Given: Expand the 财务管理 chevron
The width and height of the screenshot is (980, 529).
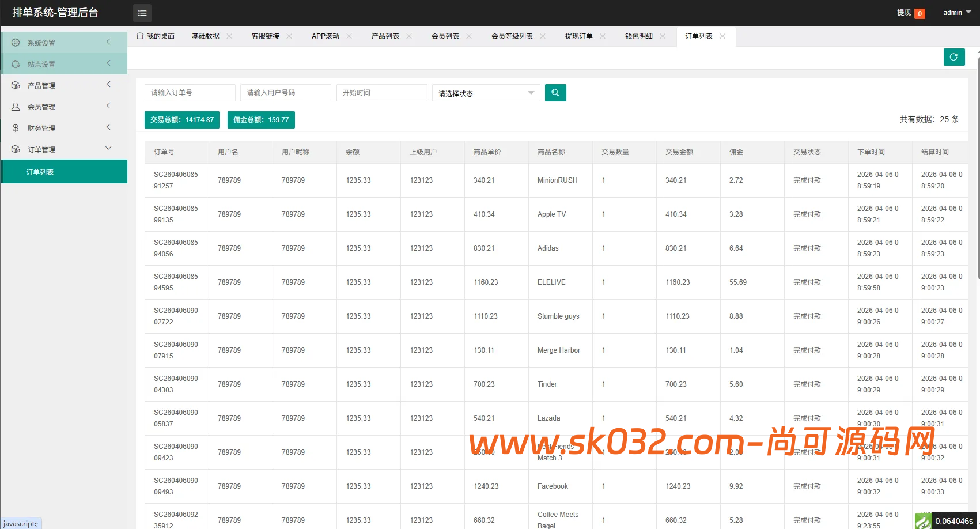Looking at the screenshot, I should [x=108, y=127].
